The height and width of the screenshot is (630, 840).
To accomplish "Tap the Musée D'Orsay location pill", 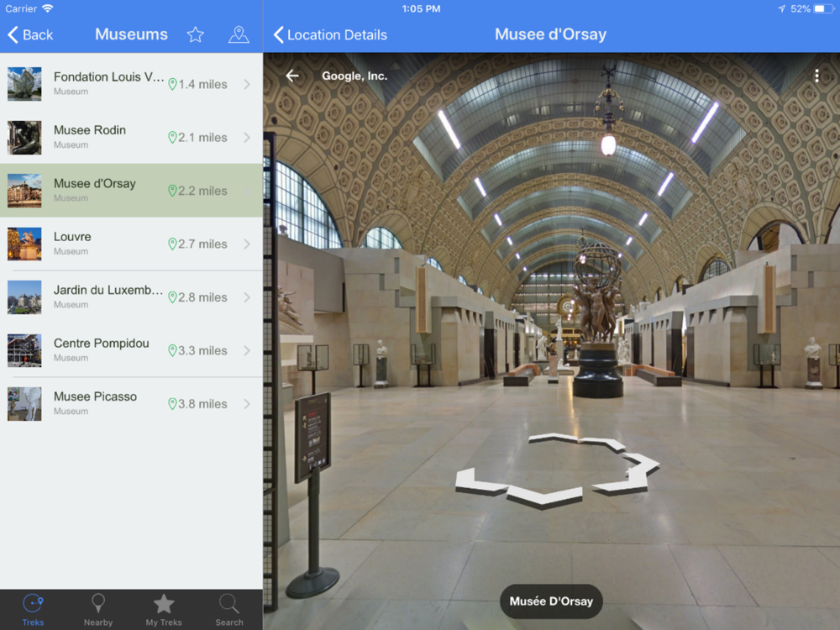I will [551, 601].
